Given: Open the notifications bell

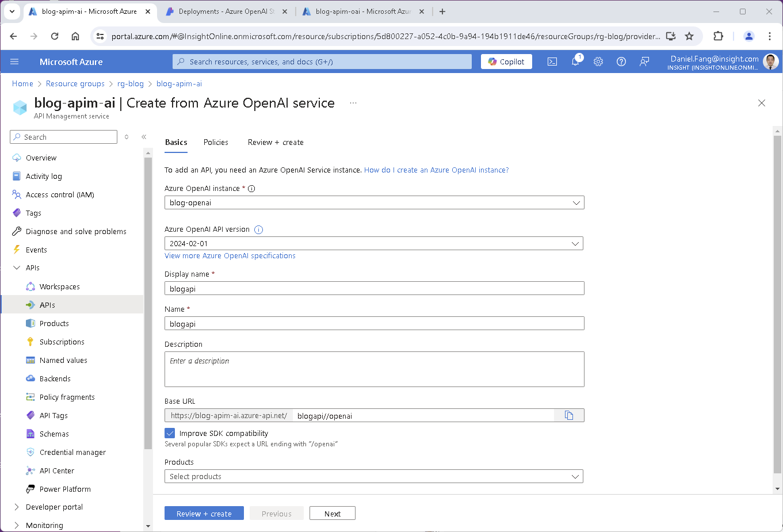Looking at the screenshot, I should pyautogui.click(x=575, y=62).
